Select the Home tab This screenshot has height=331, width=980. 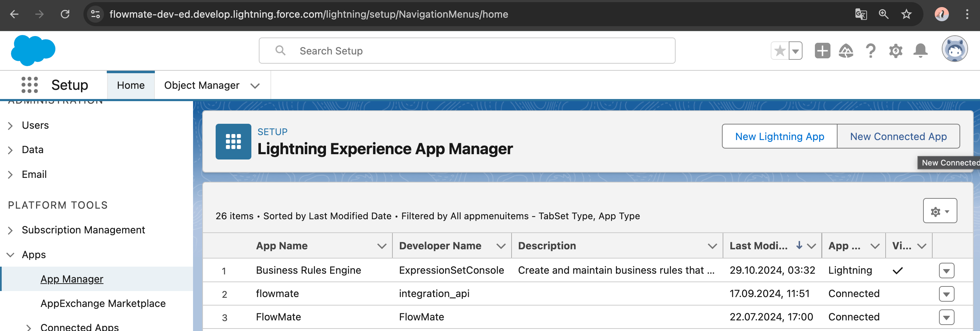pos(130,85)
